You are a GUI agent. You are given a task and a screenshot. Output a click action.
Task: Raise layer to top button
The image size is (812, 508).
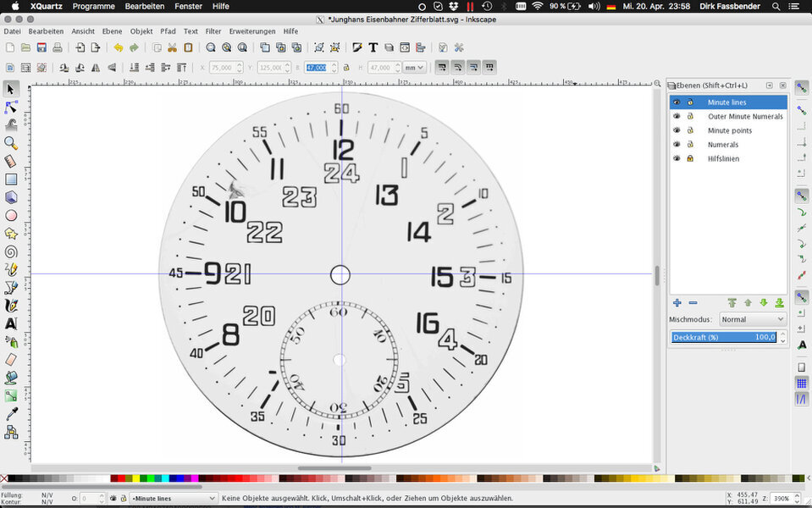[732, 303]
